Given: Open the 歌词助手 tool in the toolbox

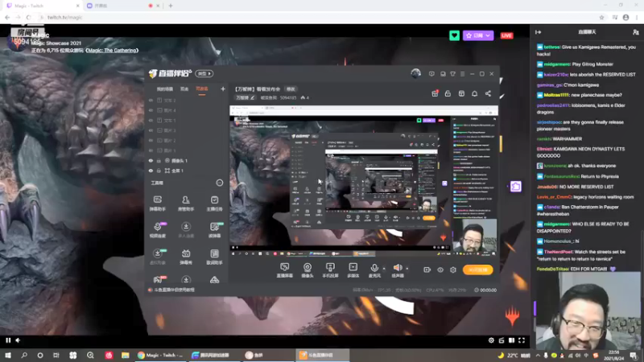Looking at the screenshot, I should pyautogui.click(x=214, y=257).
